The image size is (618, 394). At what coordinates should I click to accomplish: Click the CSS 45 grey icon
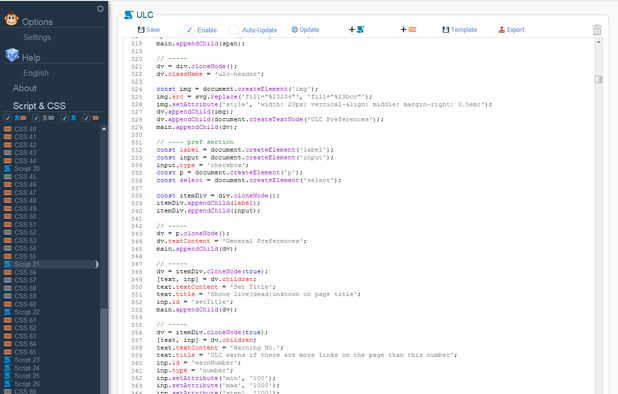click(x=7, y=177)
